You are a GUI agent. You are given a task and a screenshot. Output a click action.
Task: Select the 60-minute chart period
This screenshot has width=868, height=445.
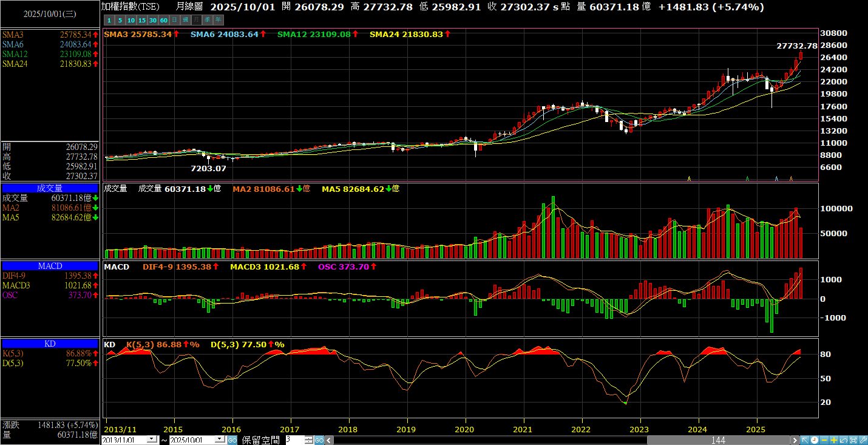163,20
